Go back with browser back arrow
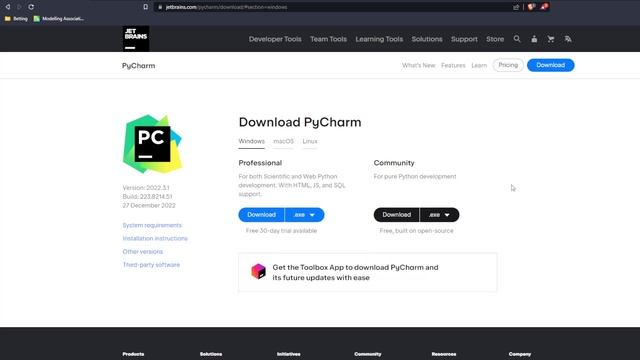This screenshot has width=640, height=360. [7, 7]
